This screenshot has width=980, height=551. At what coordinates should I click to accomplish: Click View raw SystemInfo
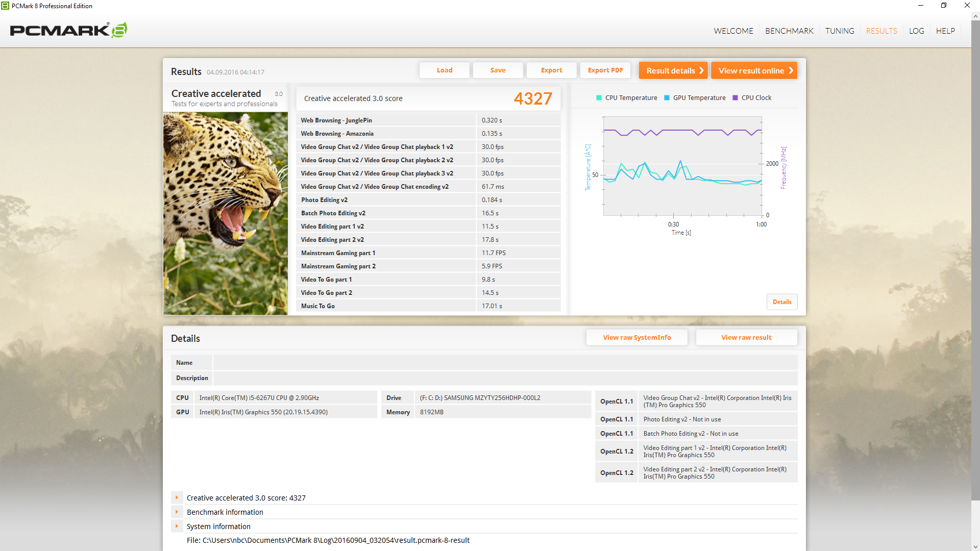pos(636,337)
